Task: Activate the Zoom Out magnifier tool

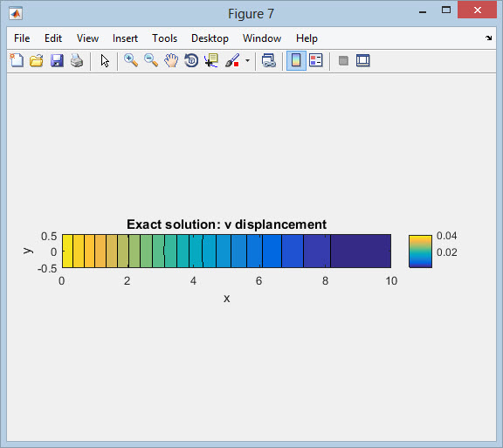Action: 151,60
